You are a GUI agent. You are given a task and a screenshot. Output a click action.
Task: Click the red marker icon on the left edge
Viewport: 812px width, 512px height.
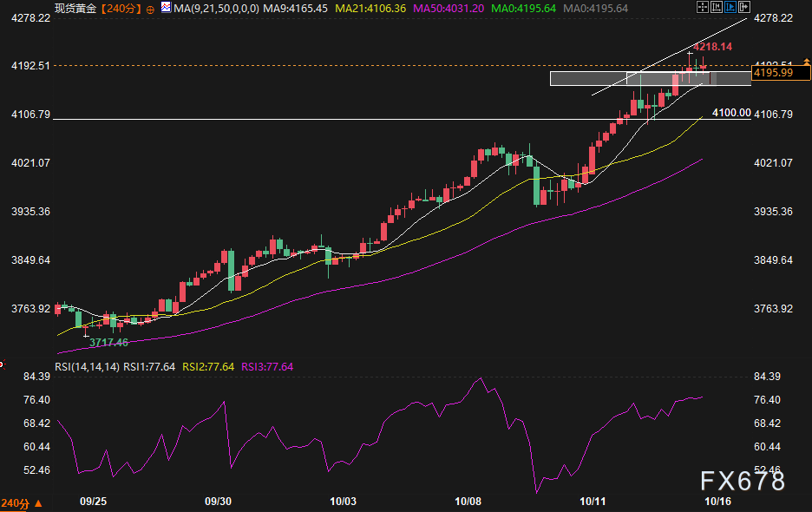click(x=3, y=364)
